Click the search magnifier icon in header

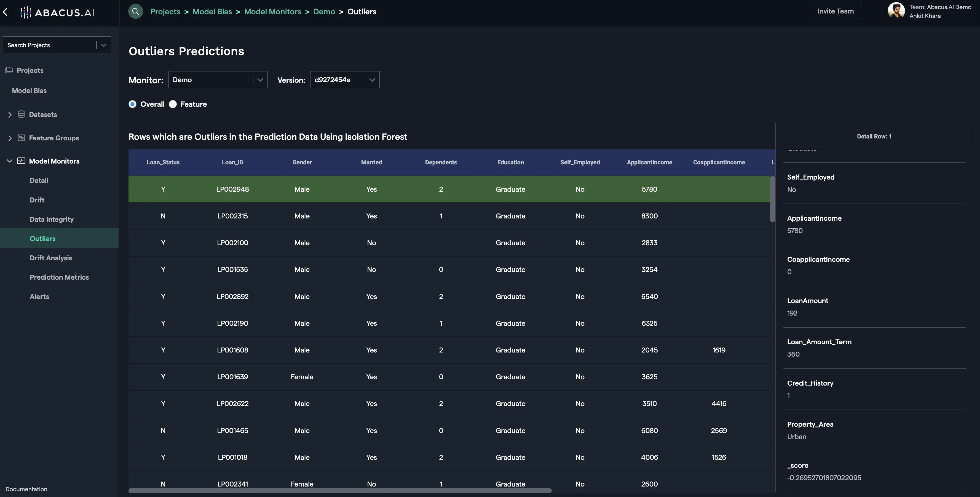135,11
